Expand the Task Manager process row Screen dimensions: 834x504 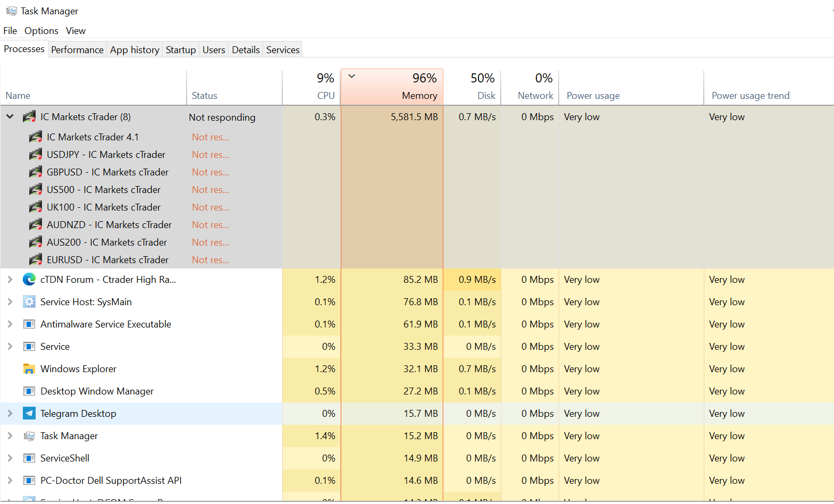[x=10, y=436]
